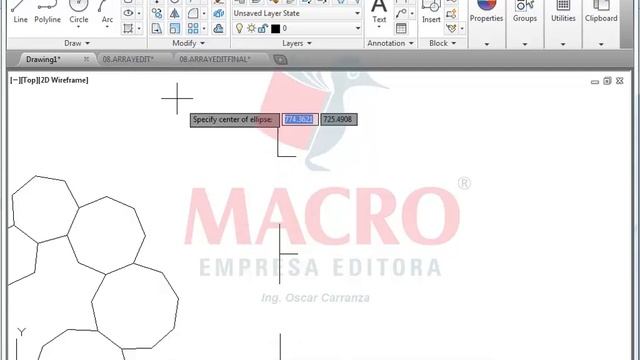Viewport: 640px width, 360px height.
Task: Click the Leader annotation icon
Action: [x=401, y=13]
